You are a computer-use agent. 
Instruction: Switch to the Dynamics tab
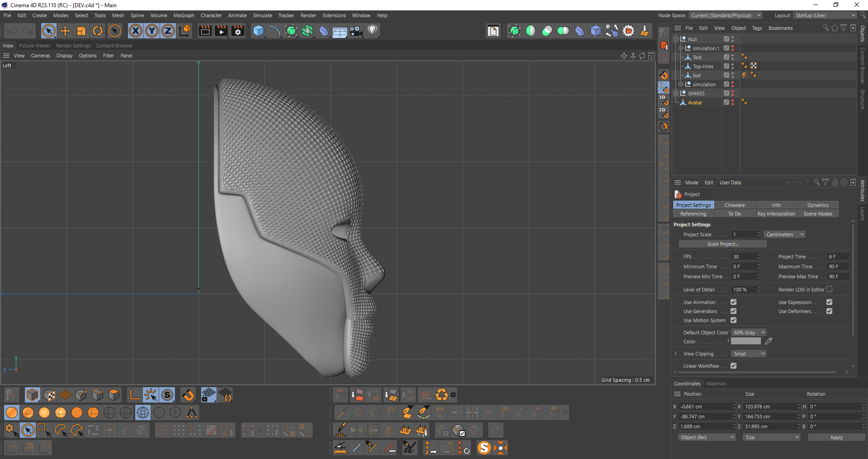coord(818,205)
